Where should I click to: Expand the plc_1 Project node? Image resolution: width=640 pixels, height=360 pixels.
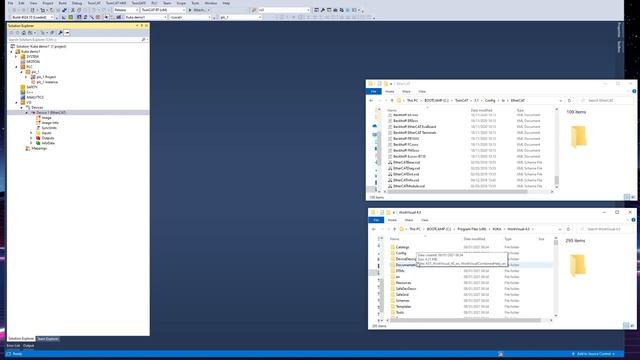27,77
